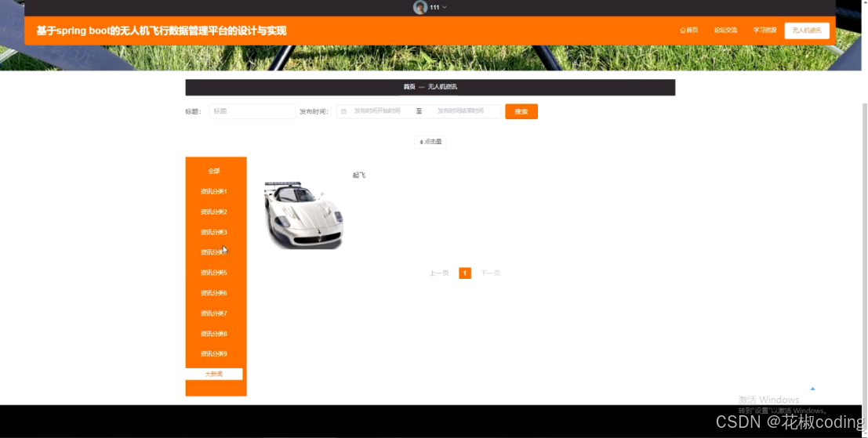Select category 资讯分类4 under the cursor

[x=214, y=252]
